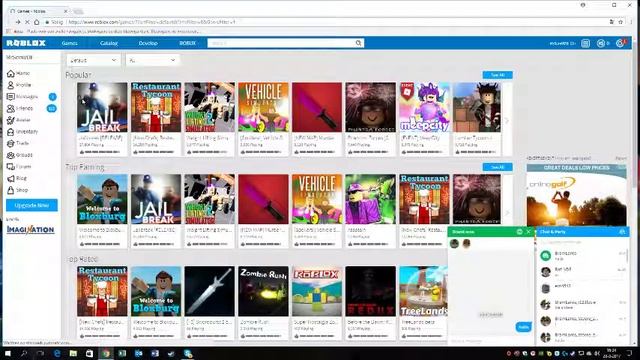Open Forum in the sidebar
The image size is (640, 360).
pos(19,167)
